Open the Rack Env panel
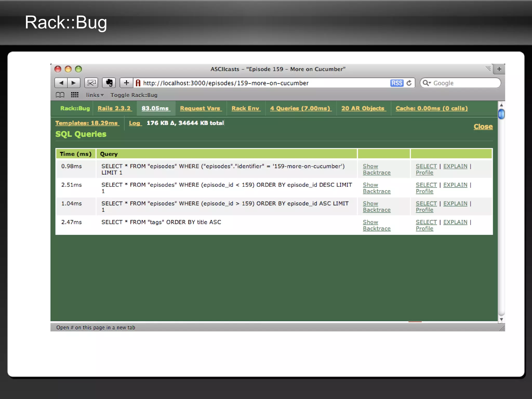The height and width of the screenshot is (399, 532). [x=245, y=108]
